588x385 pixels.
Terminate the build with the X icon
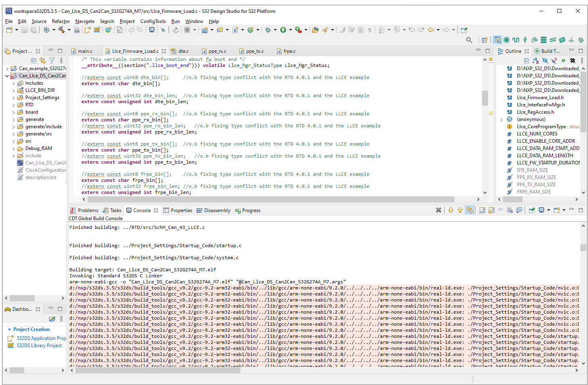(439, 210)
